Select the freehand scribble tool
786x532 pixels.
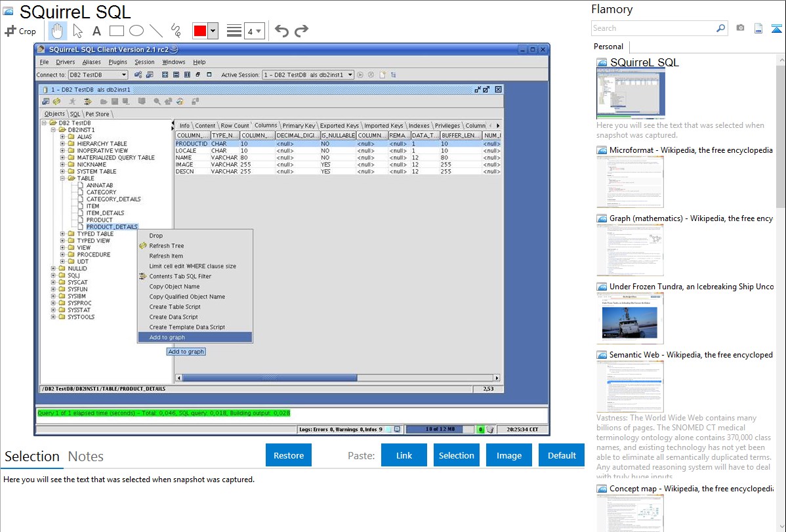176,31
